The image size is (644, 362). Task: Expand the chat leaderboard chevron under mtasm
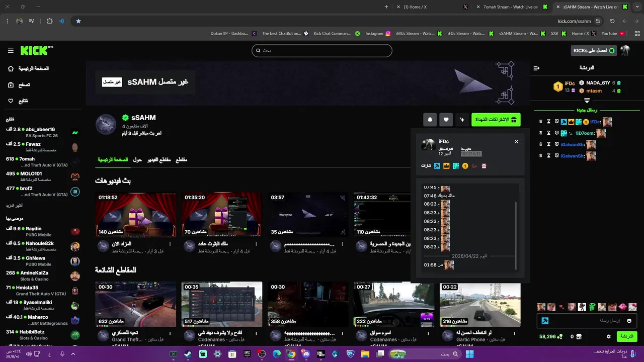tap(587, 101)
